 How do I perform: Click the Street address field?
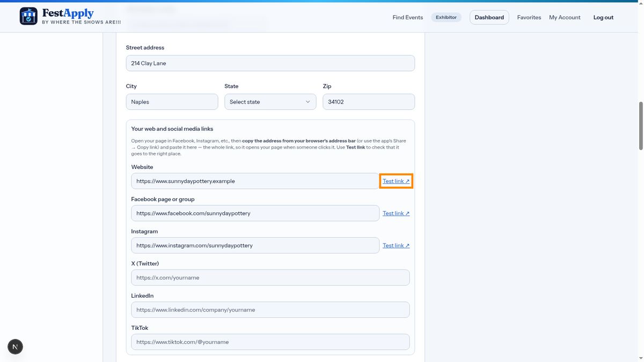(270, 63)
